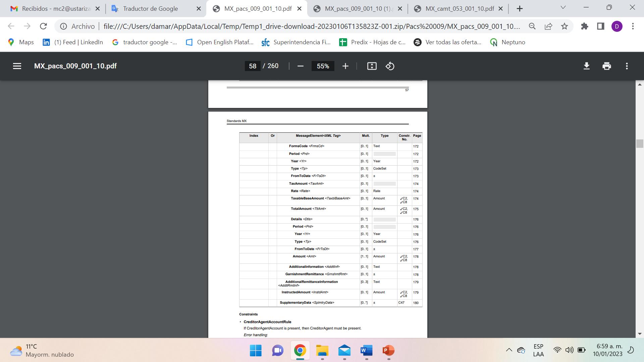Click the zoom in plus button
Screen dimensions: 644x362
(345, 66)
